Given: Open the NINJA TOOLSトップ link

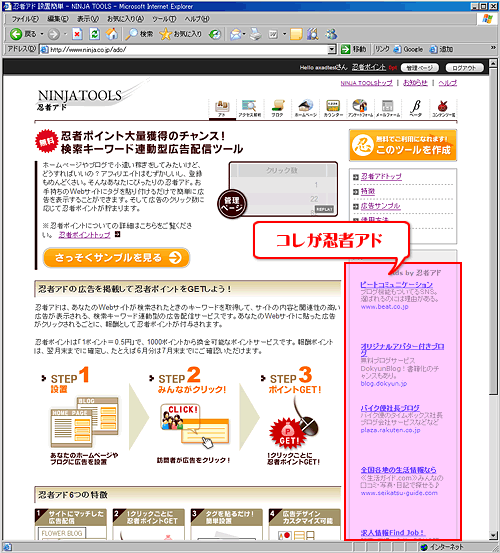Looking at the screenshot, I should pyautogui.click(x=366, y=83).
